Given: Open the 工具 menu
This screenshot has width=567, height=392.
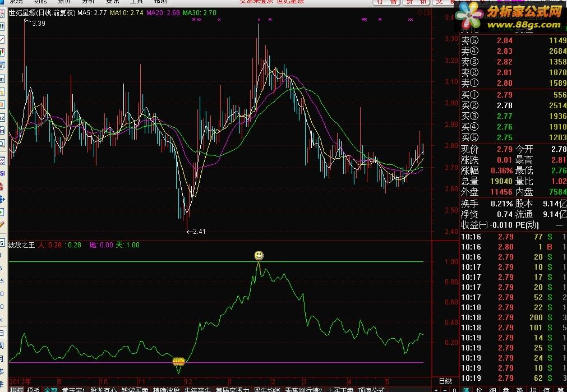Looking at the screenshot, I should click(x=136, y=2).
